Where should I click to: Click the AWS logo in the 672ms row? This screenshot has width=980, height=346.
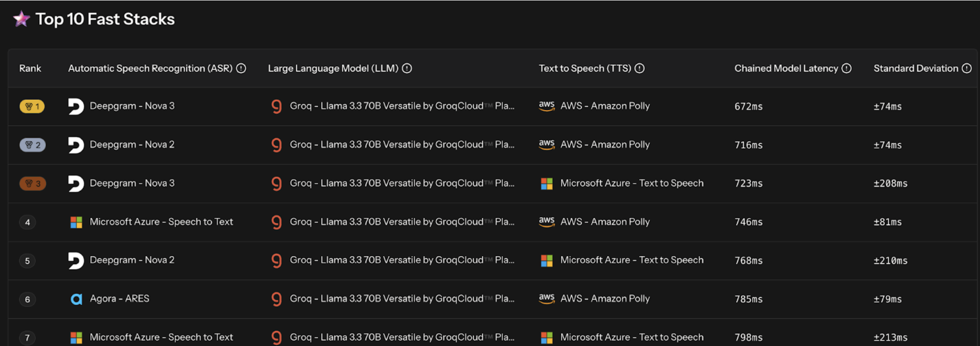tap(547, 106)
